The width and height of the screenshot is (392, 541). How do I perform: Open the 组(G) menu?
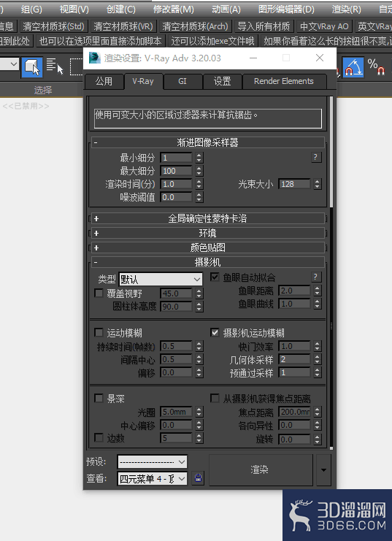[31, 9]
